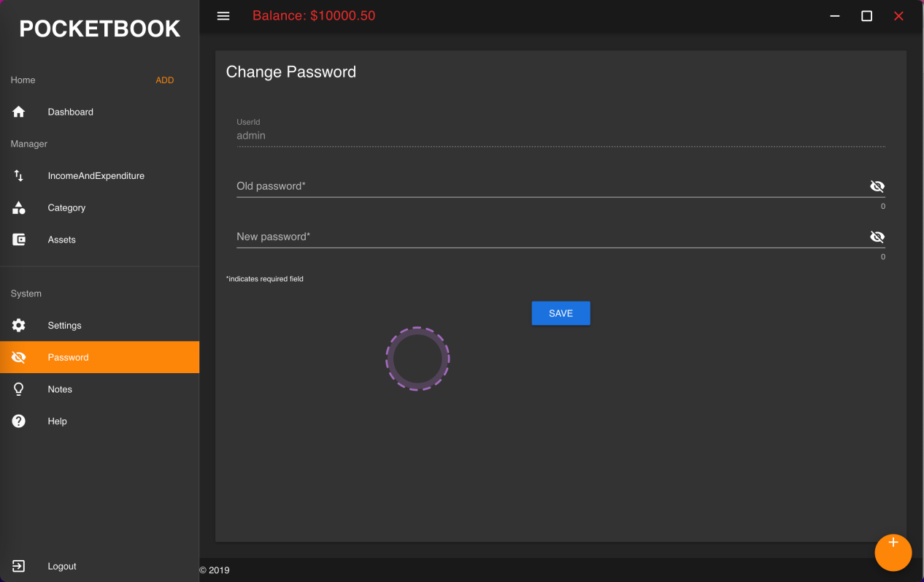Viewport: 924px width, 582px height.
Task: Click the Help question mark icon
Action: point(19,421)
